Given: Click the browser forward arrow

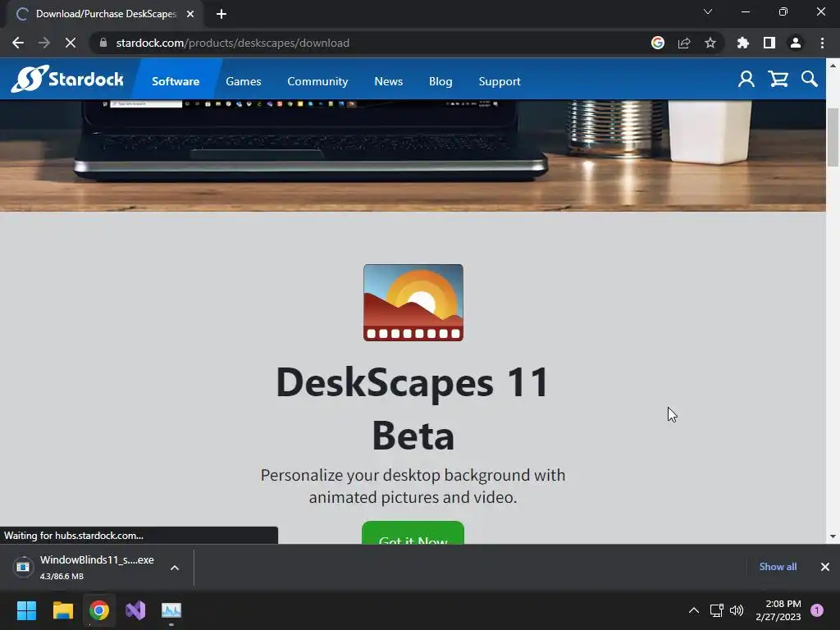Looking at the screenshot, I should pos(44,43).
